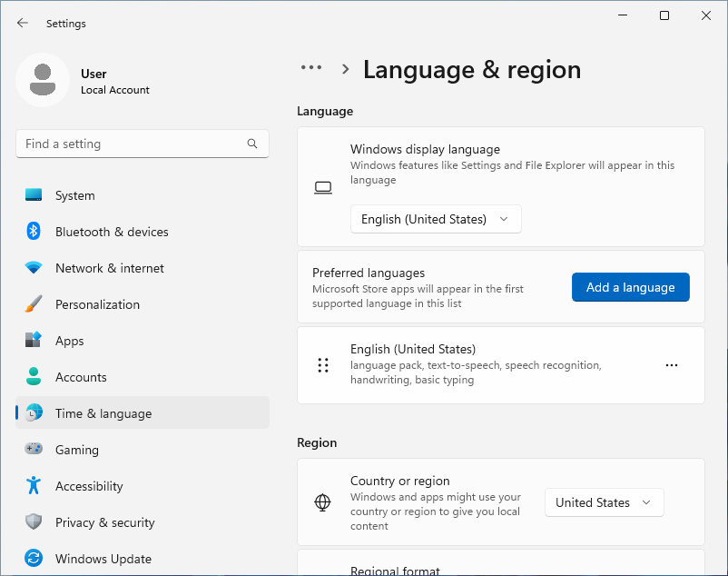Viewport: 728px width, 576px height.
Task: Click the Gaming controller icon
Action: pos(34,450)
